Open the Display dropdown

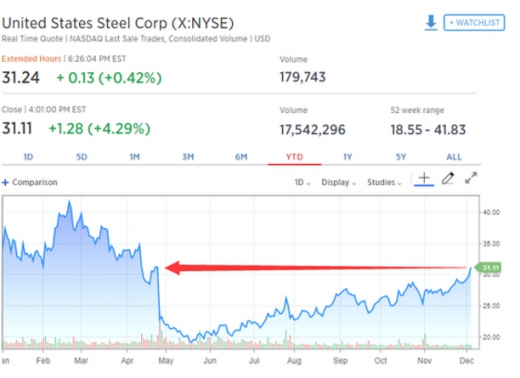pyautogui.click(x=339, y=182)
